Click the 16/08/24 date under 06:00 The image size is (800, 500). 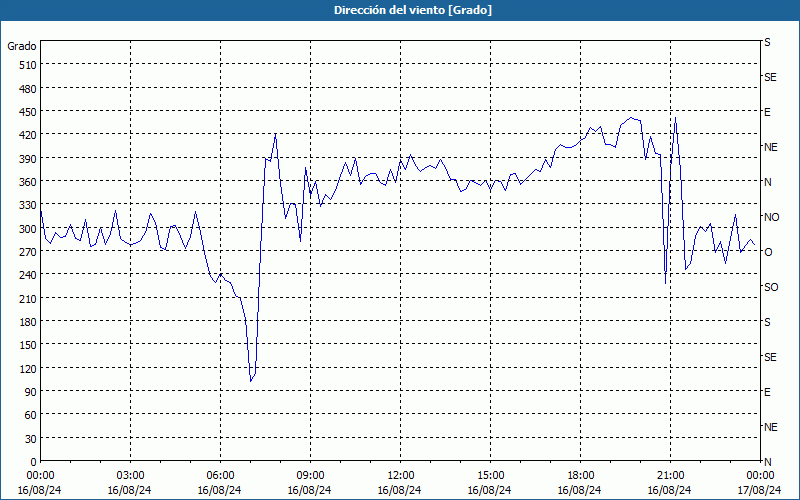[x=219, y=490]
